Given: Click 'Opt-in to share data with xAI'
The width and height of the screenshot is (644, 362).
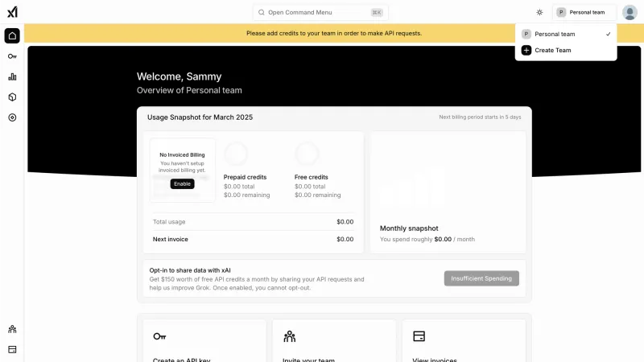Looking at the screenshot, I should coord(190,270).
